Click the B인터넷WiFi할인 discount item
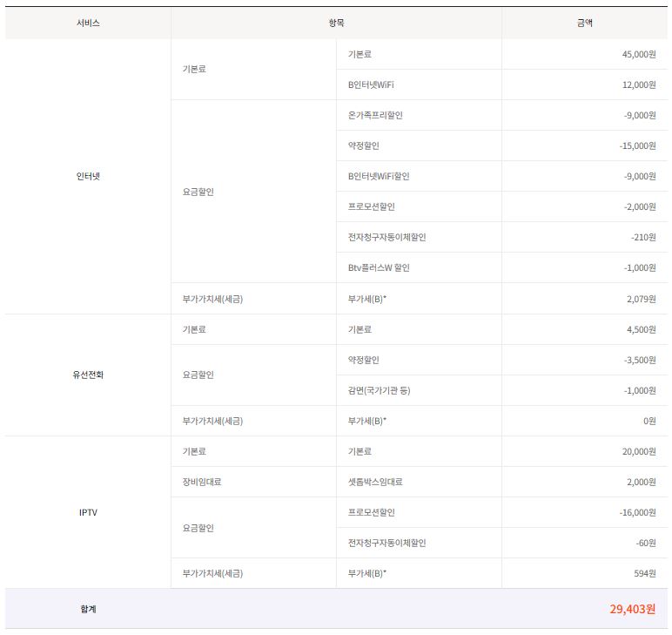 (x=378, y=176)
